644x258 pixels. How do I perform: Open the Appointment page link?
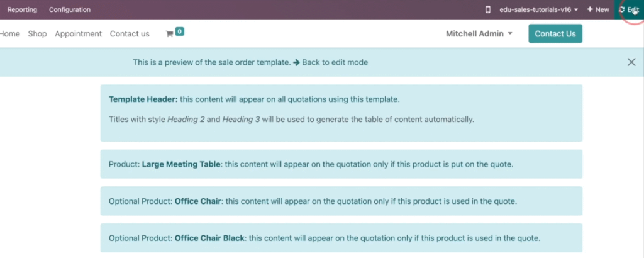78,34
